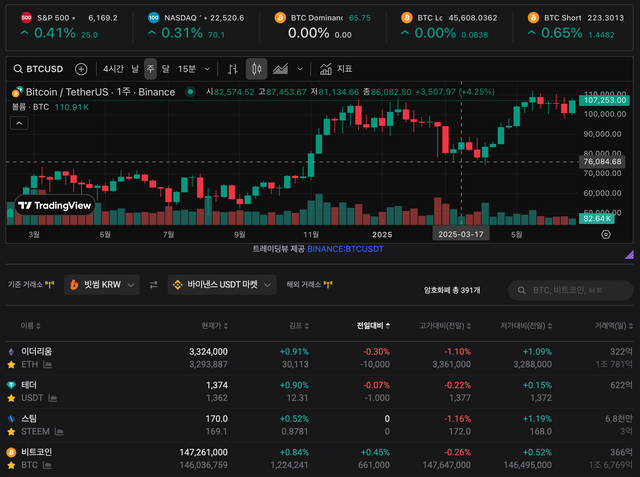Click the 82.64K volume label
640x477 pixels.
[597, 218]
